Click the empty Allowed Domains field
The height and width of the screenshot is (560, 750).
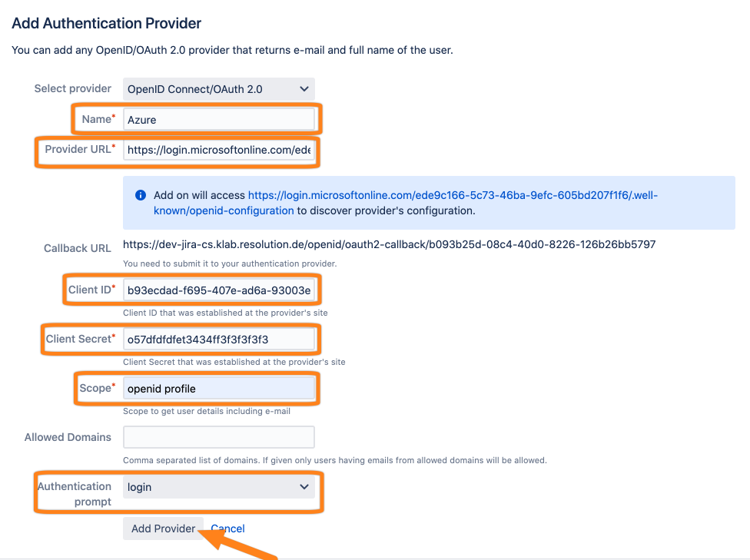pyautogui.click(x=219, y=436)
